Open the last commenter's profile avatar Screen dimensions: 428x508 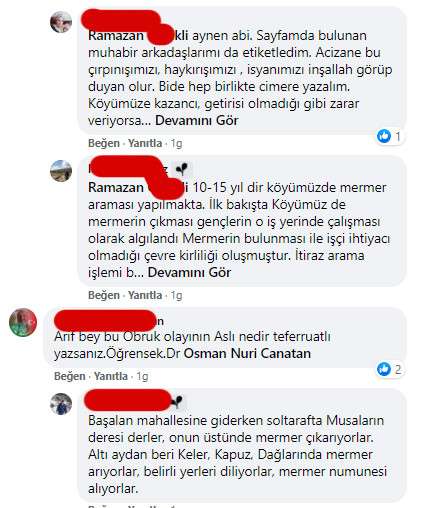61,404
